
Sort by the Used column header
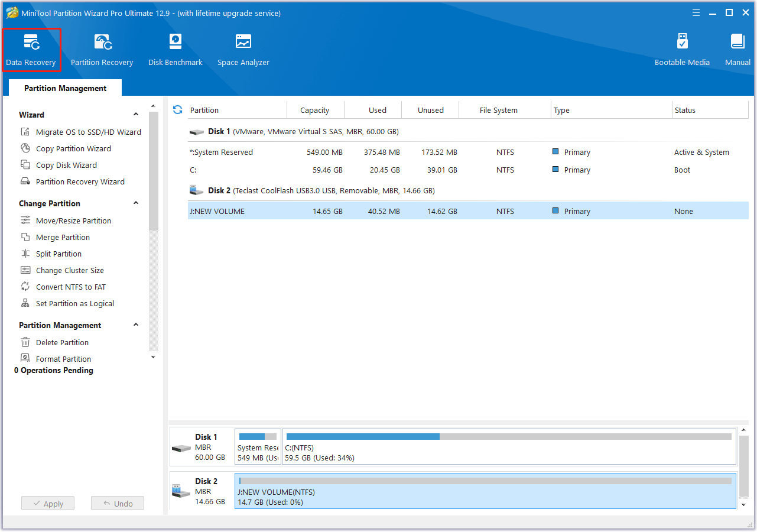click(x=373, y=110)
